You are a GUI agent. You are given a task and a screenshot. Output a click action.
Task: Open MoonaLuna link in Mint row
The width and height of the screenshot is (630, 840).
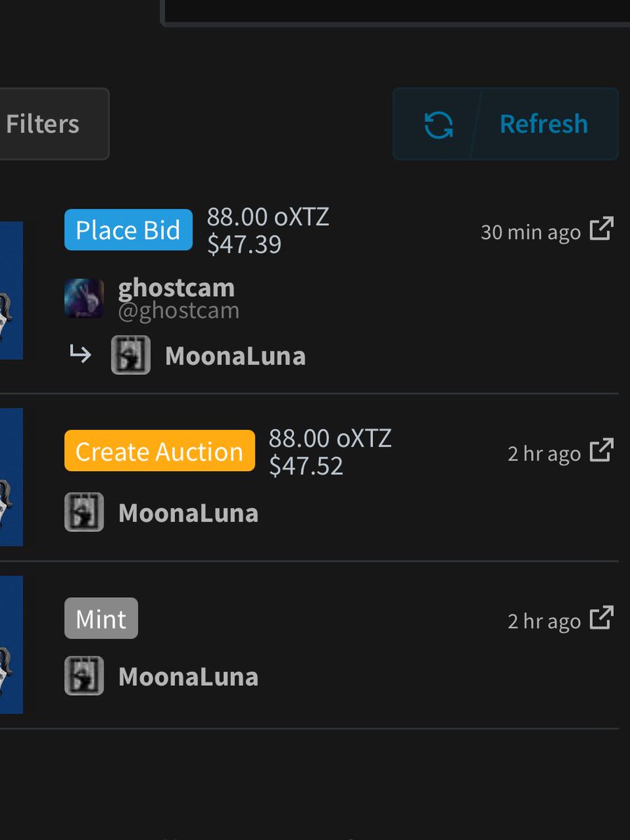pyautogui.click(x=188, y=677)
